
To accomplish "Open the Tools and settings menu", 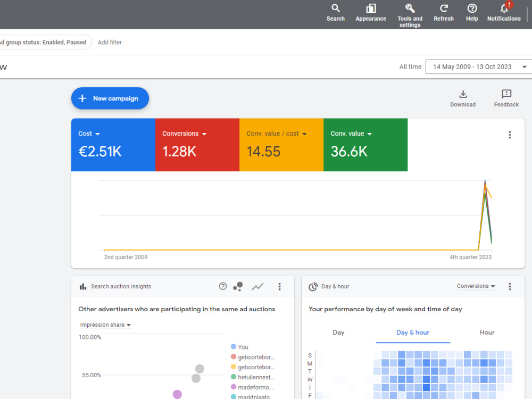I will [410, 11].
